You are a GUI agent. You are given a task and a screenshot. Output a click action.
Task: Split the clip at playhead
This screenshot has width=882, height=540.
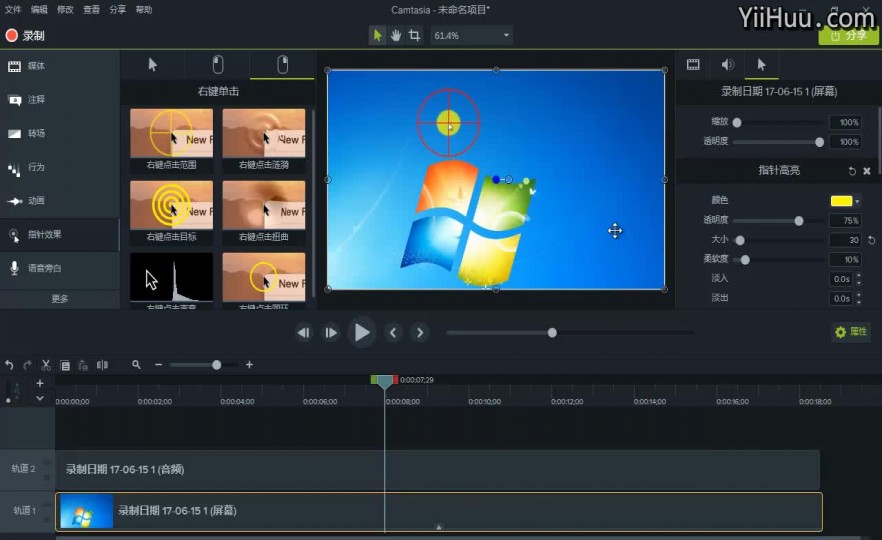tap(102, 365)
